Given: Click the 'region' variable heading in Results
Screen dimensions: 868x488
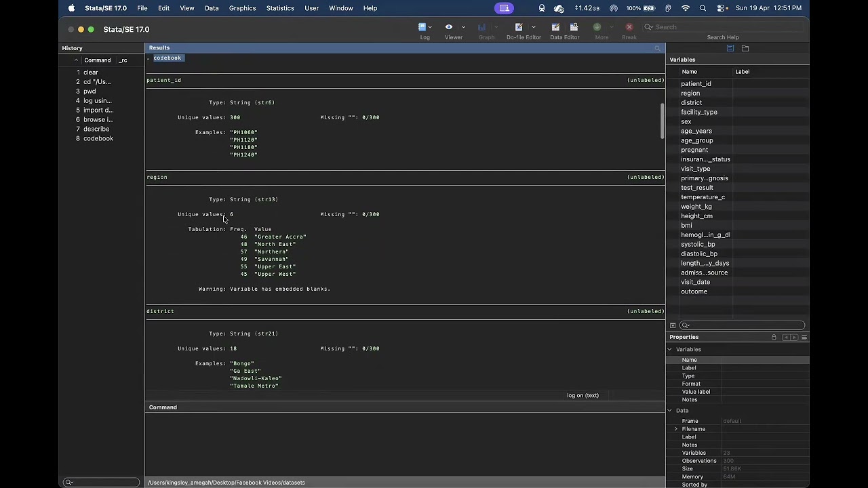Looking at the screenshot, I should coord(157,178).
